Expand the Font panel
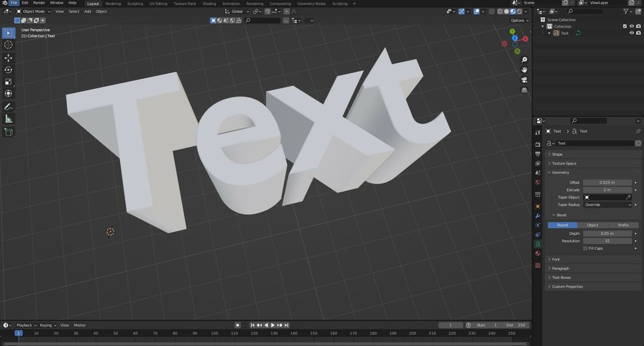The width and height of the screenshot is (644, 346). pos(592,259)
